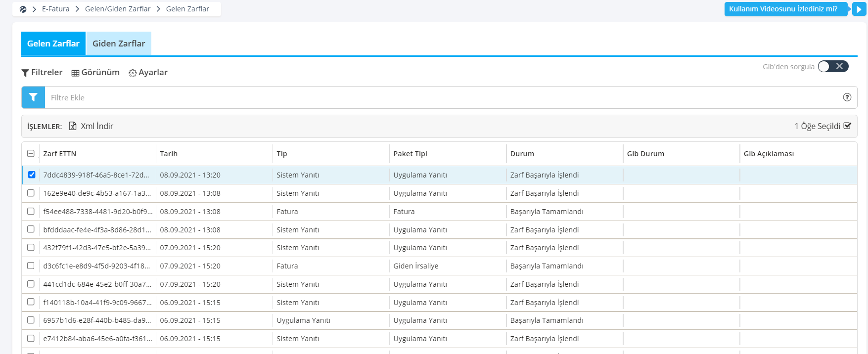Toggle the select-all header checkbox

click(31, 153)
